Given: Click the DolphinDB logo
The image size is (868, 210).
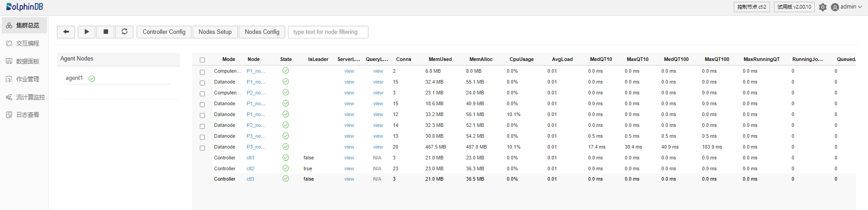Looking at the screenshot, I should tap(25, 7).
